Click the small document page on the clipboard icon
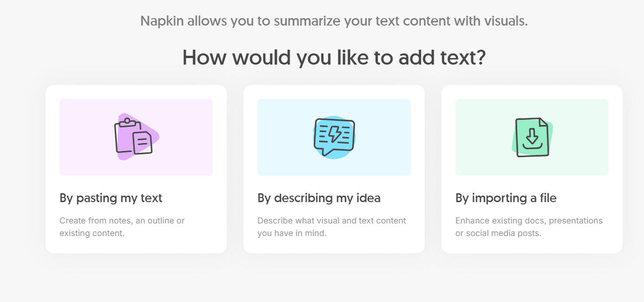Viewport: 644px width, 302px height. click(x=142, y=142)
